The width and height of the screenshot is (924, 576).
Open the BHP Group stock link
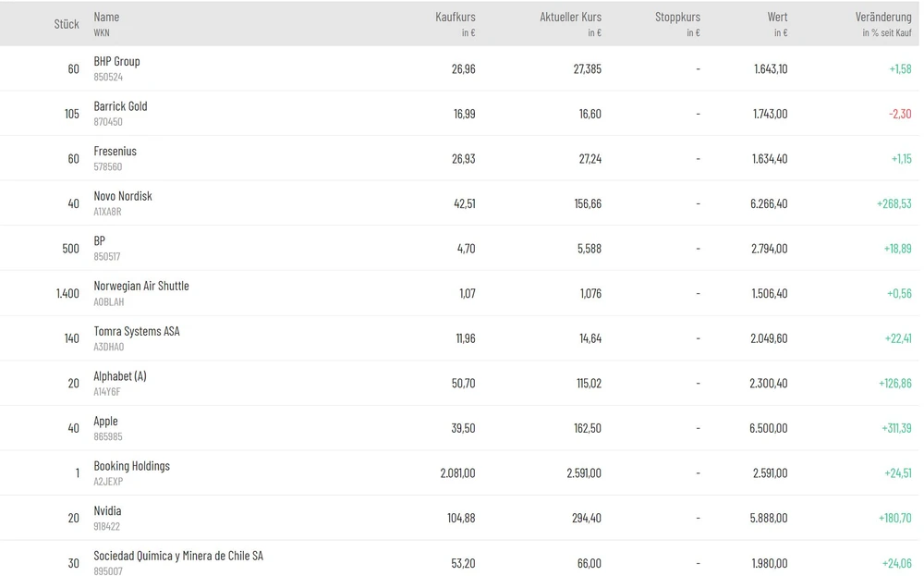(x=116, y=62)
